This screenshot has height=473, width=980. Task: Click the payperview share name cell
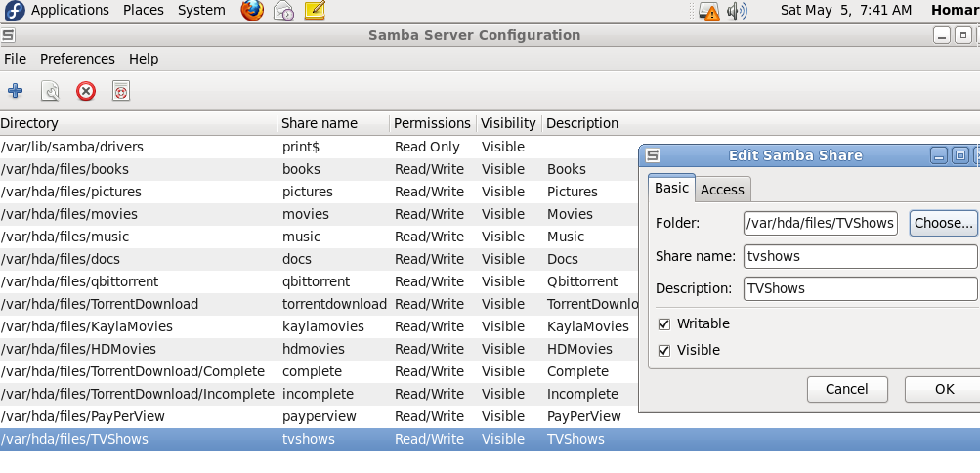(319, 416)
